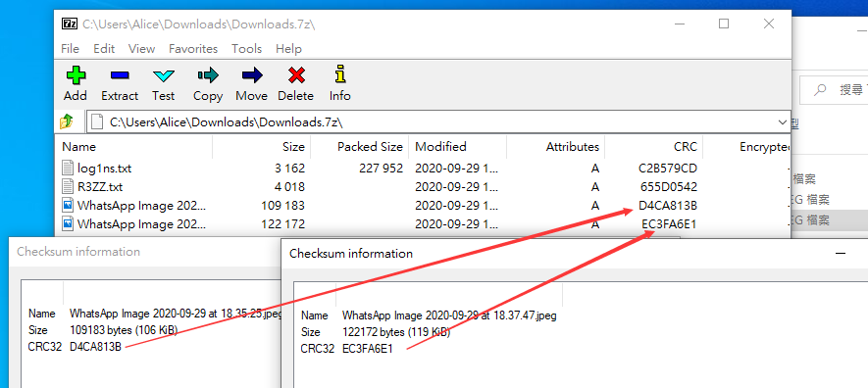Click the archive path address field

tap(432, 122)
